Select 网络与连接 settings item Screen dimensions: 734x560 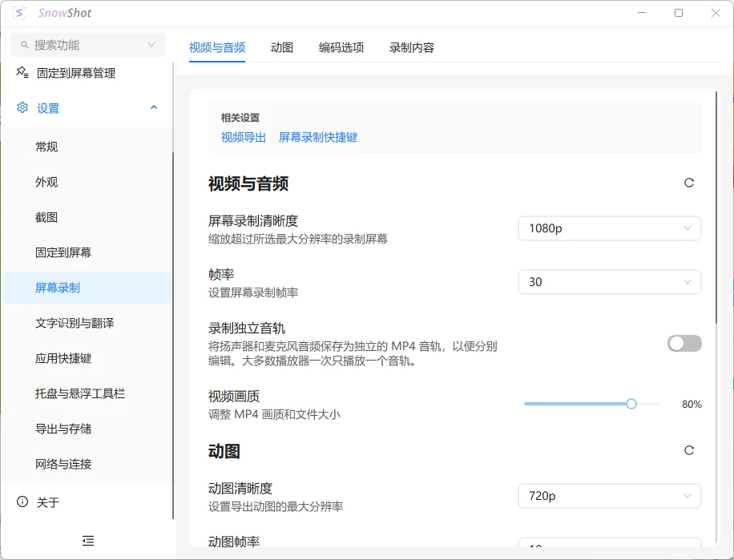pos(87,464)
